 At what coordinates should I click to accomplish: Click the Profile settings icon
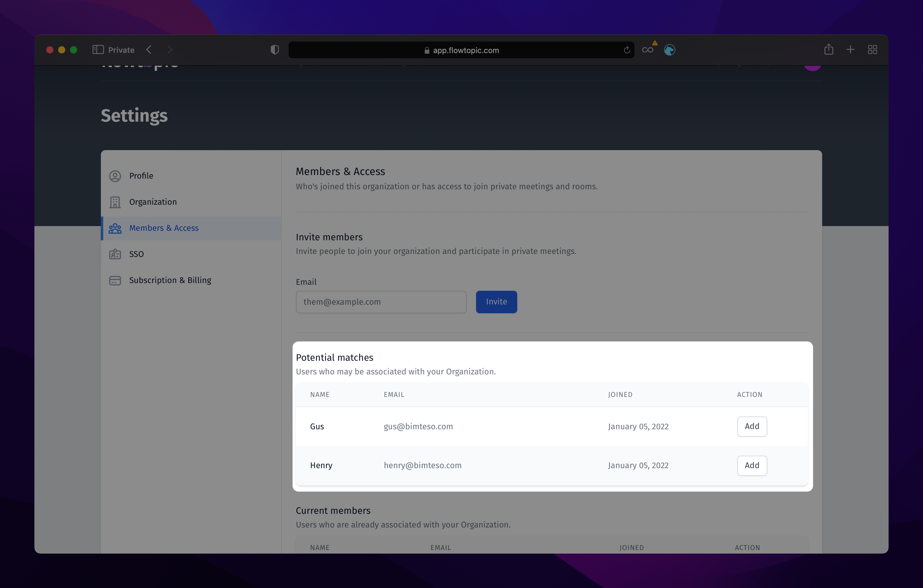116,176
